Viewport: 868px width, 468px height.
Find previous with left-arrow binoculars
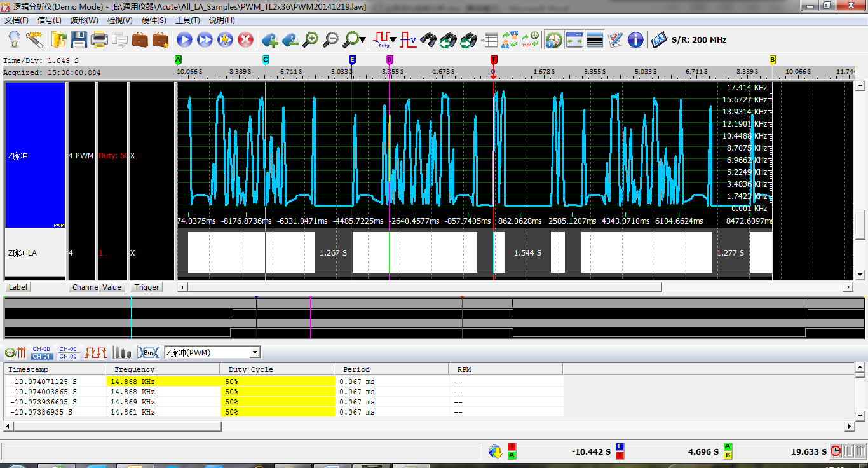[x=449, y=40]
